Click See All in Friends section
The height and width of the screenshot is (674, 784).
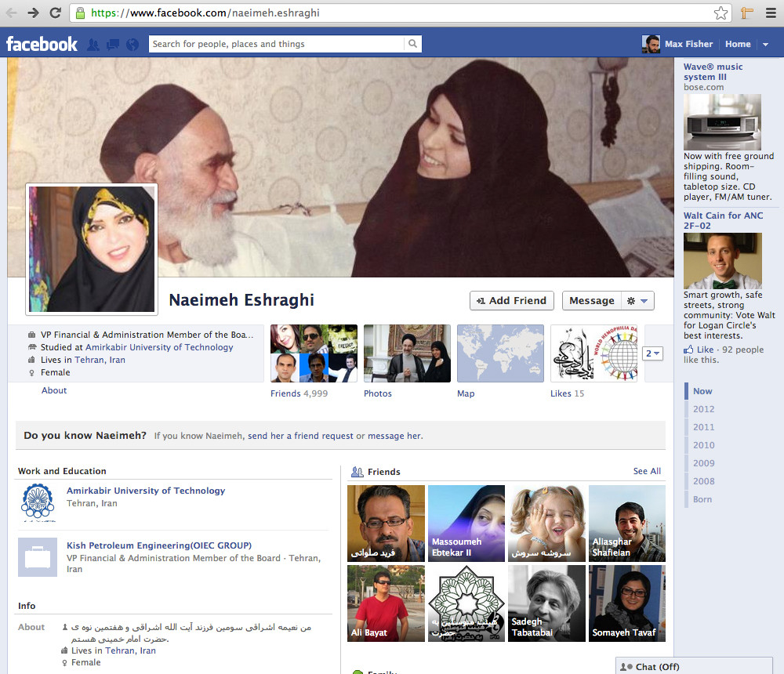[647, 471]
